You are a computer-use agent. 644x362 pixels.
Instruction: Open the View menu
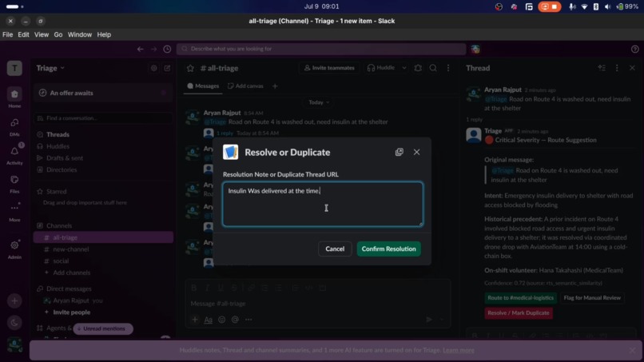[41, 34]
